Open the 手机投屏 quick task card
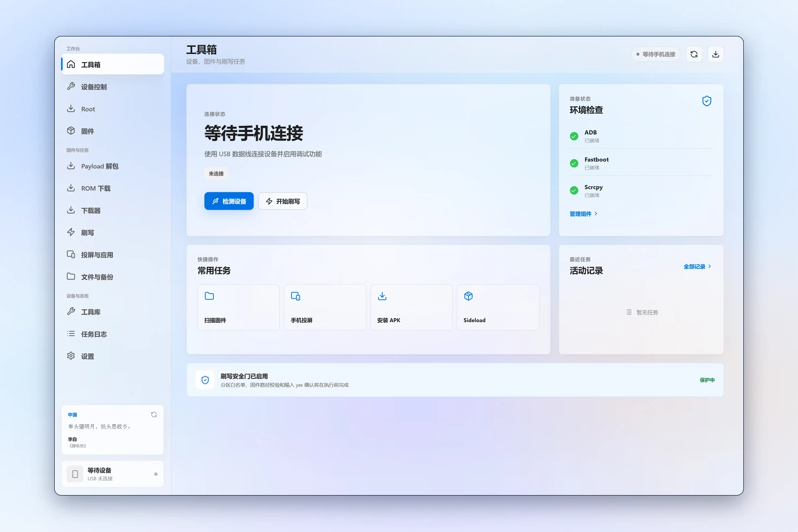 coord(325,307)
